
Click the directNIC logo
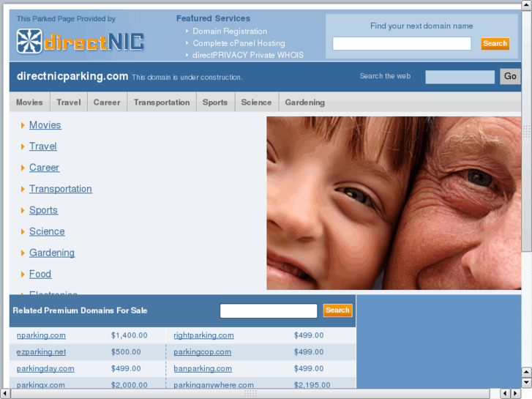point(80,41)
